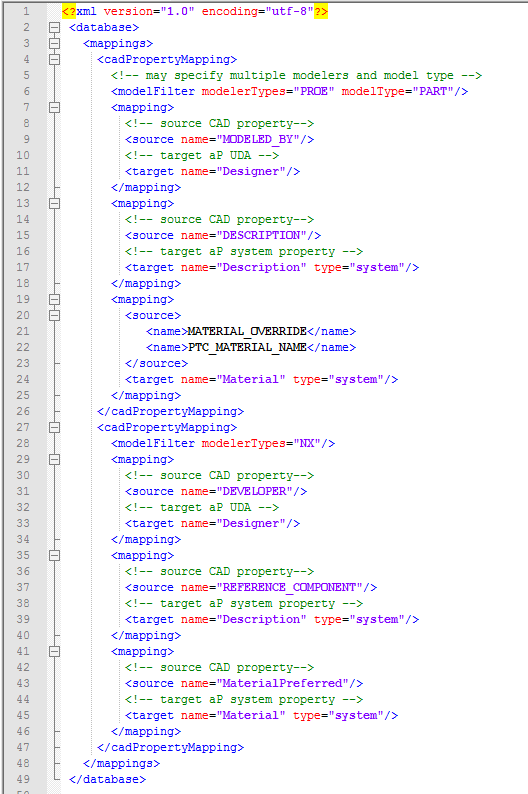Collapse the mapping fold on line 19
The width and height of the screenshot is (528, 794).
pyautogui.click(x=54, y=299)
